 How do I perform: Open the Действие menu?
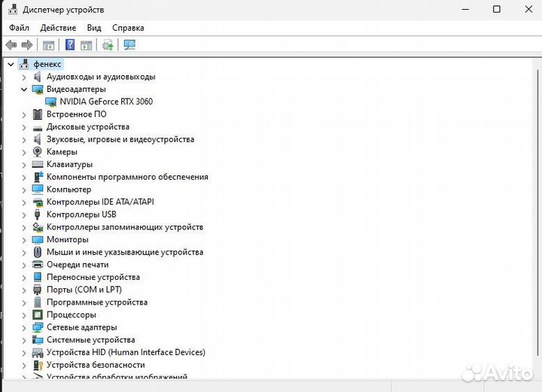coord(58,28)
